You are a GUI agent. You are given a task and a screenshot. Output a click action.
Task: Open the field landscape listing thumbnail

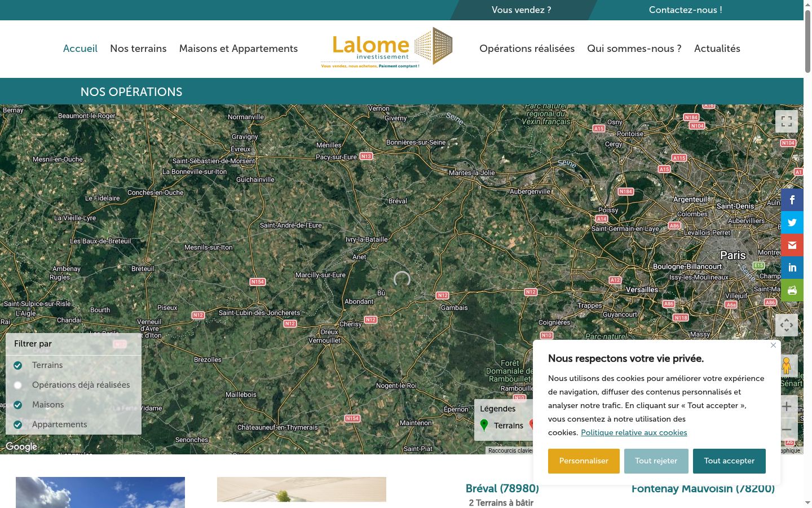click(302, 489)
